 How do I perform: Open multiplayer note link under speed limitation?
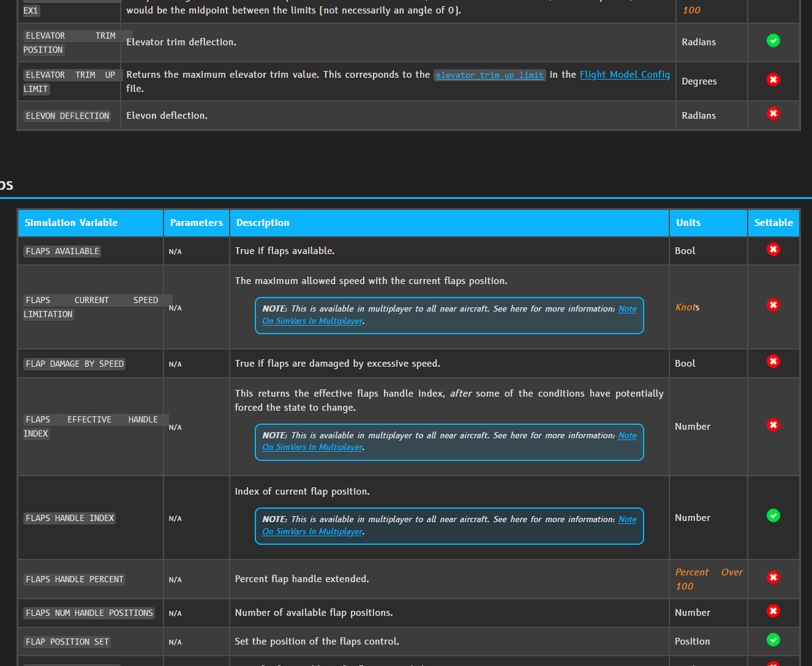[x=449, y=315]
